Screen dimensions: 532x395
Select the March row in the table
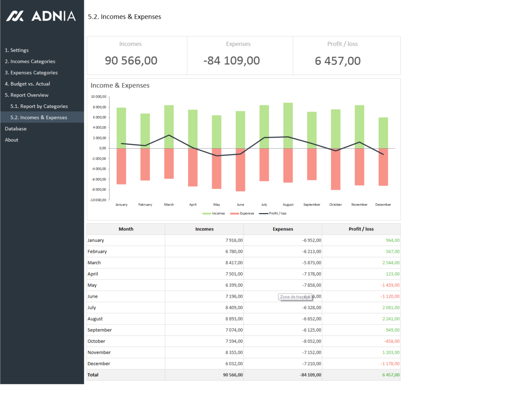(x=126, y=263)
